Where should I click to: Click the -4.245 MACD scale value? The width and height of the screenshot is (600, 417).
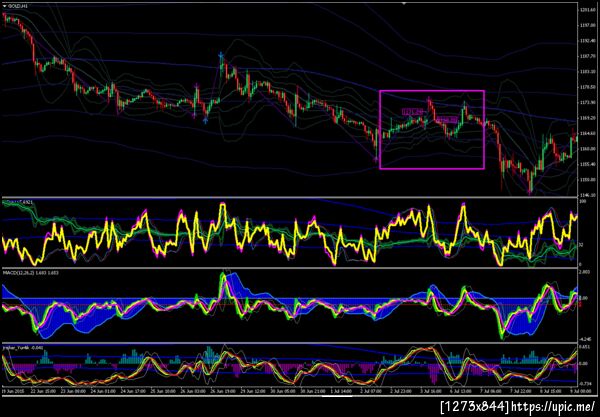point(585,339)
